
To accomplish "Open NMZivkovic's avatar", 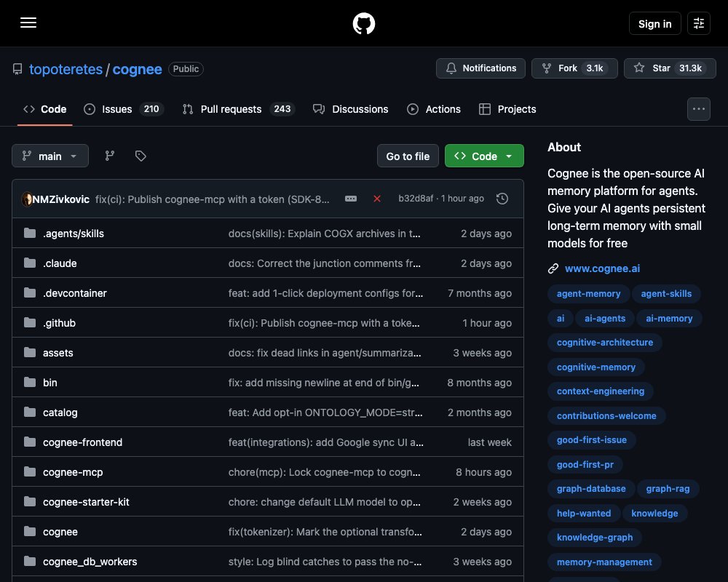I will [27, 199].
